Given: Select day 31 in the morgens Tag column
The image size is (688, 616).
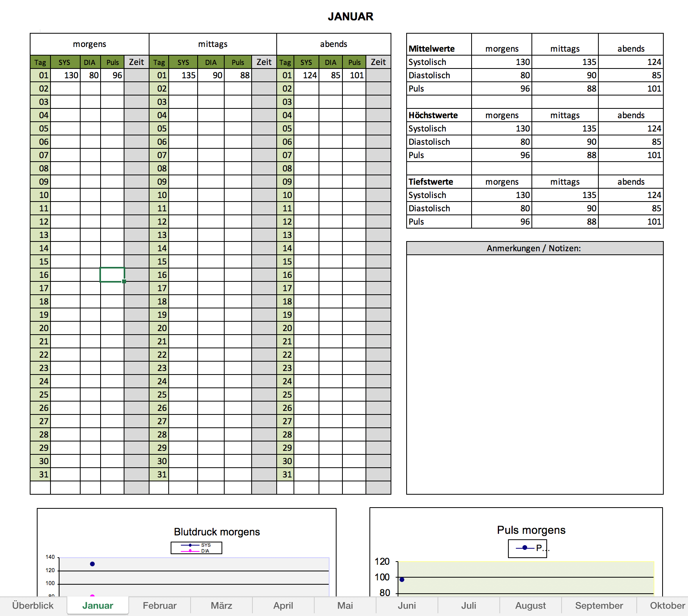Looking at the screenshot, I should pos(41,474).
